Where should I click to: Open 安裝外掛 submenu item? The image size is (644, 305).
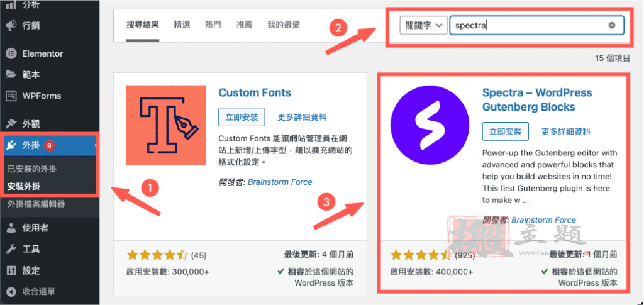(x=24, y=186)
